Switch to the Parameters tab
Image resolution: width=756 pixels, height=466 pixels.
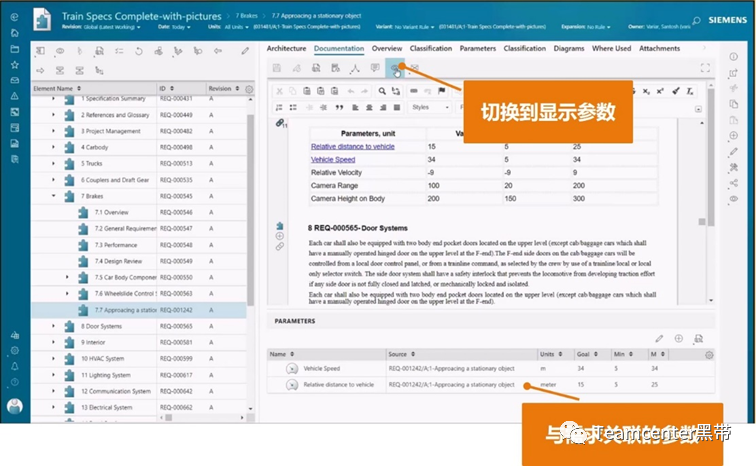pyautogui.click(x=477, y=48)
